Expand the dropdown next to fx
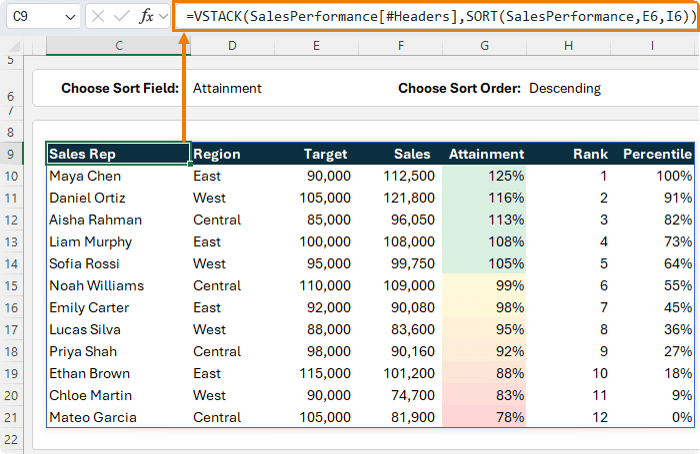This screenshot has width=700, height=454. (163, 17)
